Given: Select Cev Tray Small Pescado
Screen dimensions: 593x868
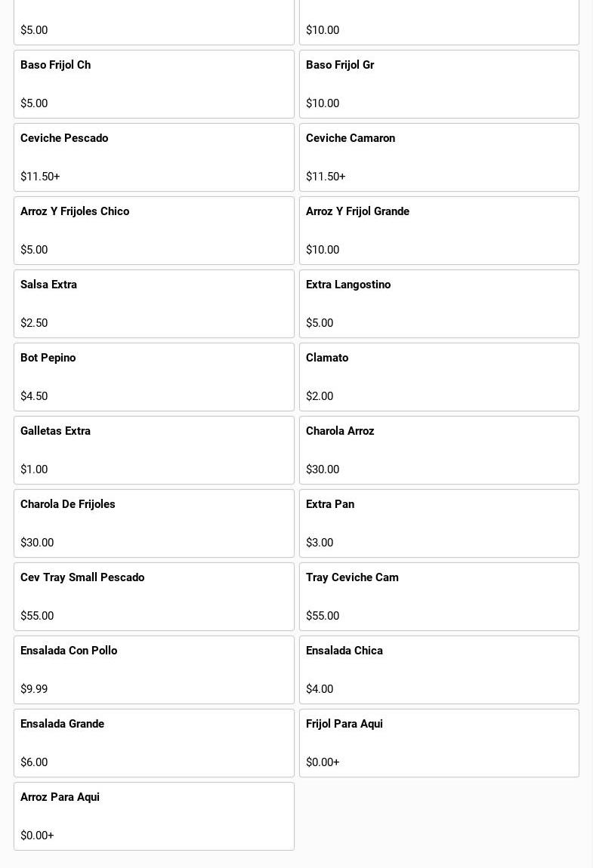Looking at the screenshot, I should tap(153, 596).
